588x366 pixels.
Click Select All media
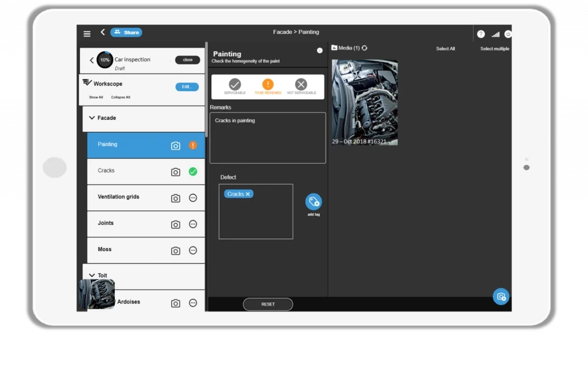tap(445, 49)
